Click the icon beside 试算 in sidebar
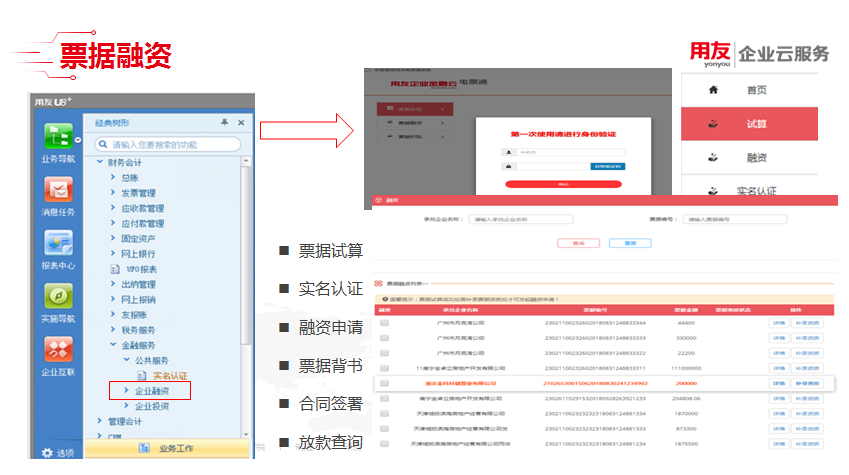Viewport: 849px width, 475px height. click(x=713, y=123)
